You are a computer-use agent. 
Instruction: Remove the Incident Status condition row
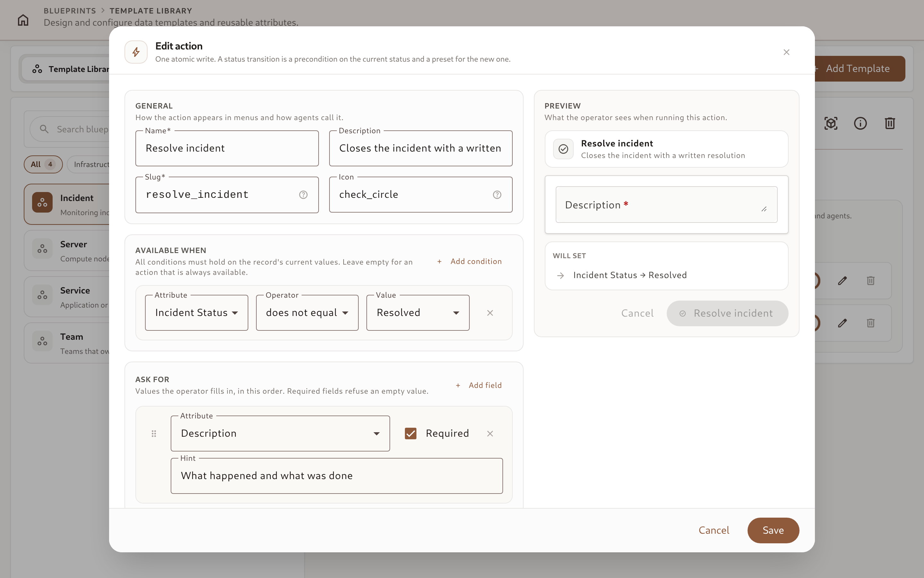(x=490, y=313)
